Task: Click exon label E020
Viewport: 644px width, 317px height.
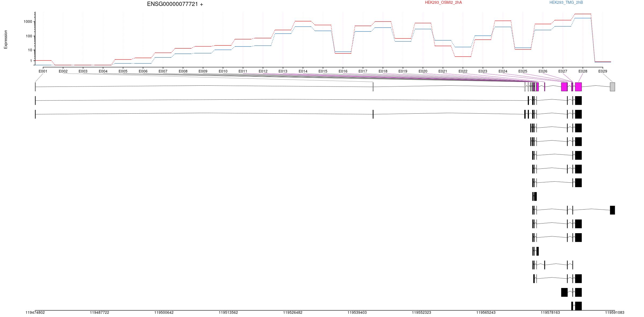Action: tap(423, 71)
